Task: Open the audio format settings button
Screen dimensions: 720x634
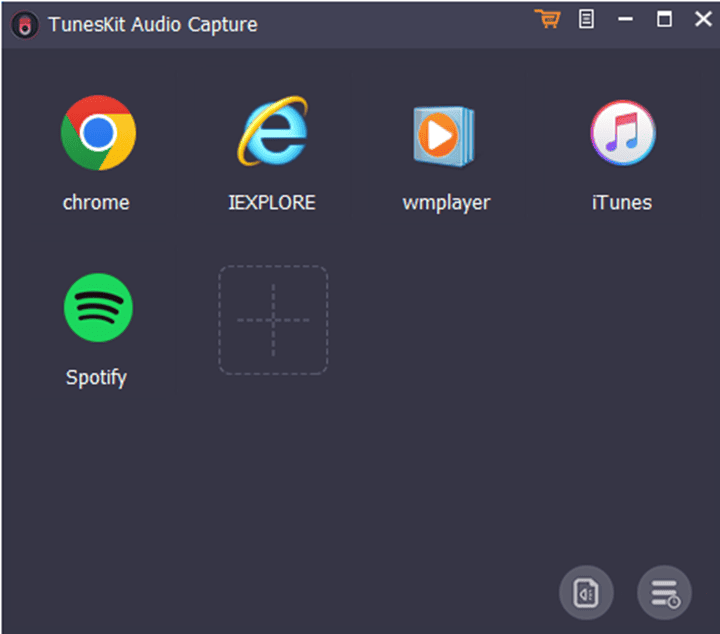Action: [x=586, y=593]
